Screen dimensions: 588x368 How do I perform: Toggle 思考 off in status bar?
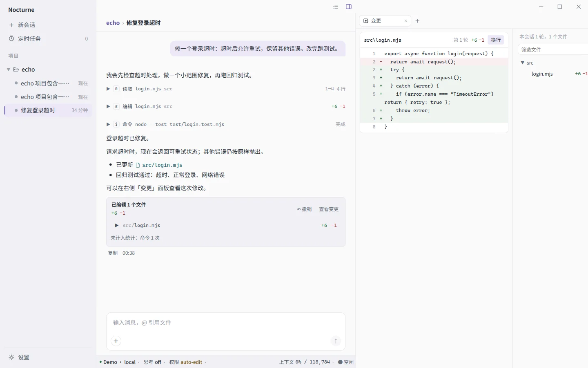click(152, 362)
